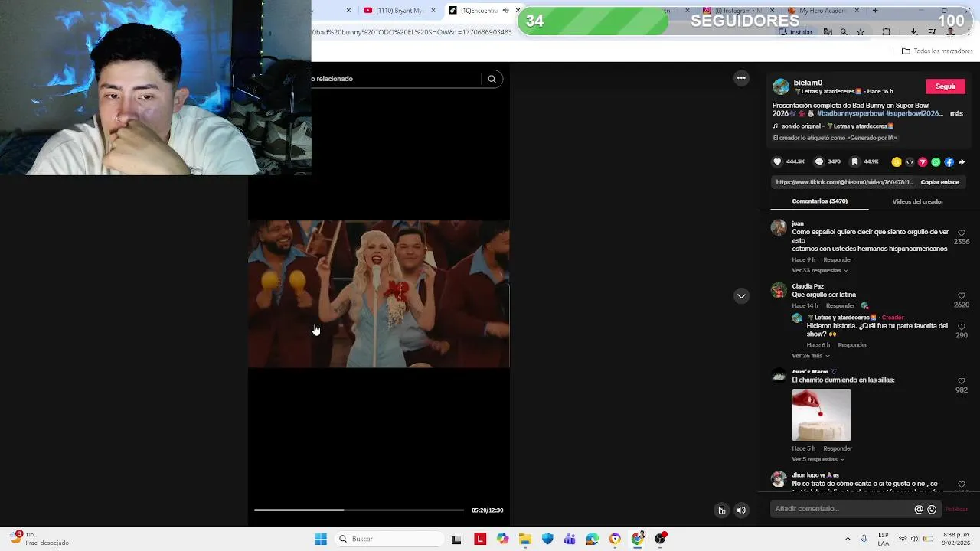Mute the TikTok video volume
This screenshot has width=980, height=551.
(741, 510)
